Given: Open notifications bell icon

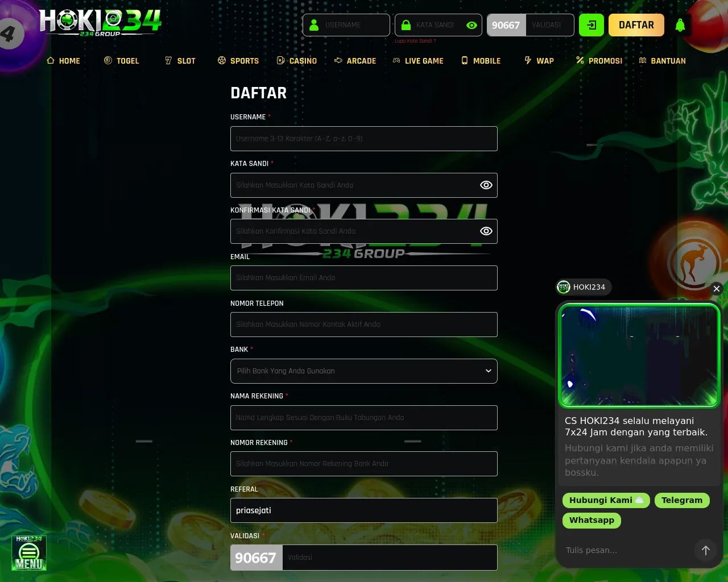Looking at the screenshot, I should point(680,25).
